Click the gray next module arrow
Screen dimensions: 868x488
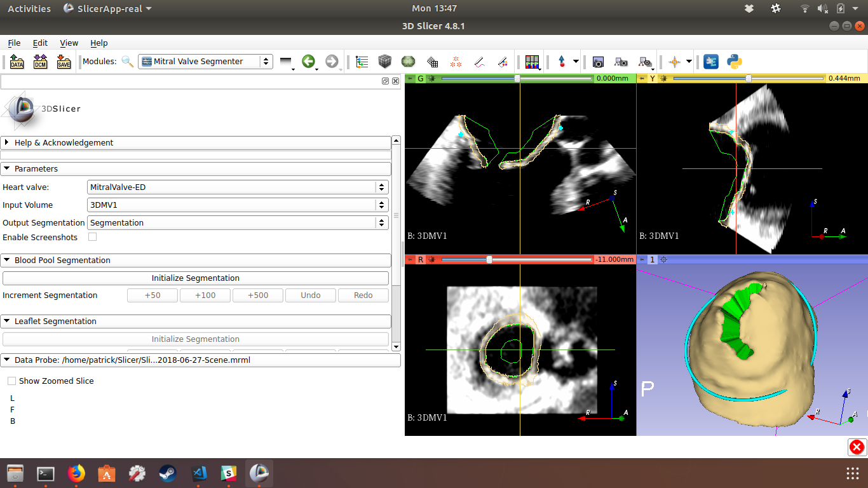[x=332, y=62]
